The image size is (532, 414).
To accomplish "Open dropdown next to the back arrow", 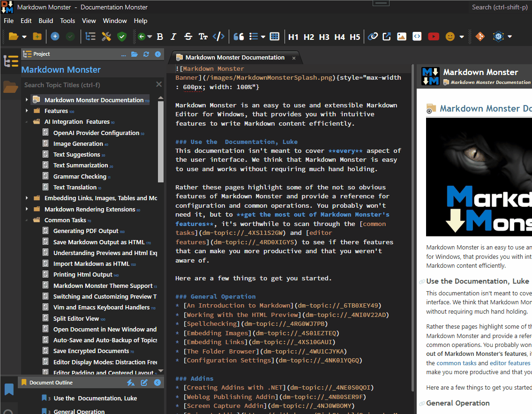I will 150,37.
